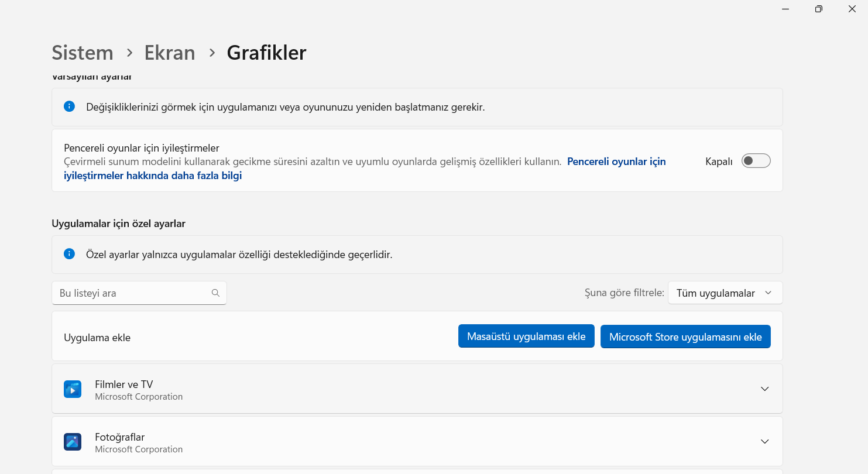This screenshot has height=474, width=868.
Task: Toggle Pencereli oyunlar için iyileştirmeler switch
Action: pos(756,161)
